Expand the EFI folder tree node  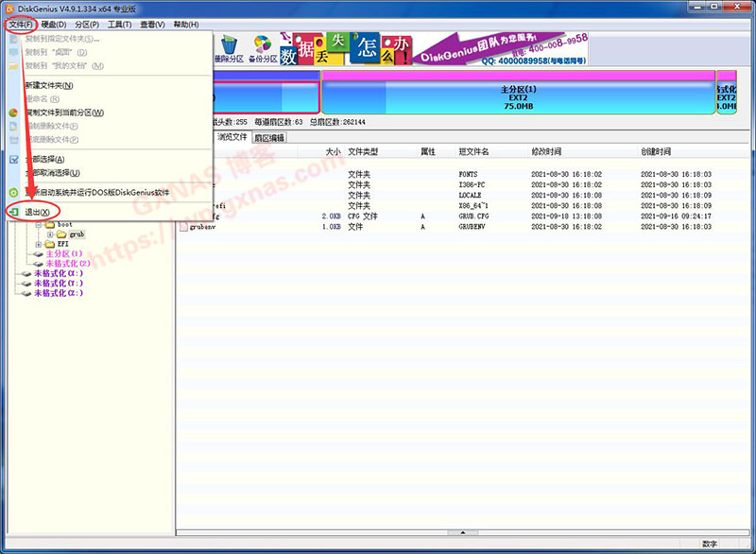(x=39, y=244)
